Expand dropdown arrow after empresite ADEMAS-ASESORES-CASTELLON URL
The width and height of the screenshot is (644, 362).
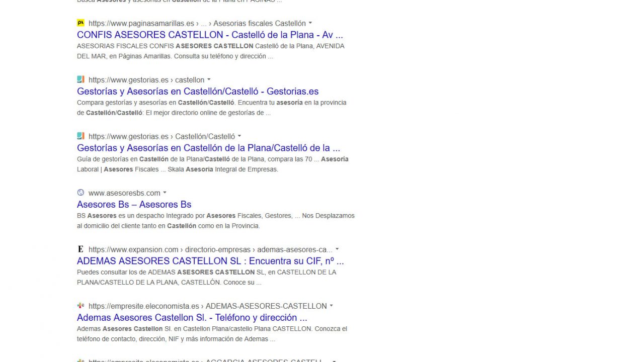pyautogui.click(x=331, y=306)
